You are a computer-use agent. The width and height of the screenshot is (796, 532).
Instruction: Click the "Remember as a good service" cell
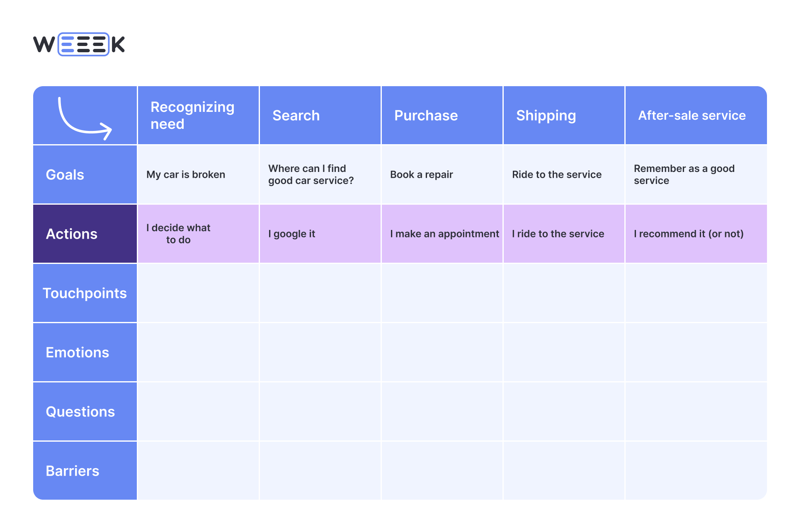[684, 174]
